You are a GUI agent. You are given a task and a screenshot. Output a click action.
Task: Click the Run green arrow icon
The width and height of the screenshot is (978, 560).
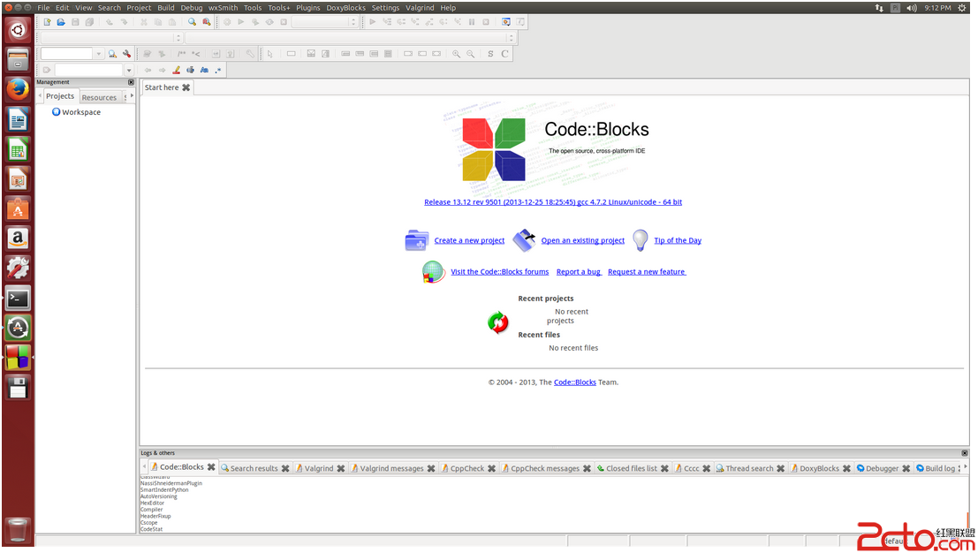(241, 22)
